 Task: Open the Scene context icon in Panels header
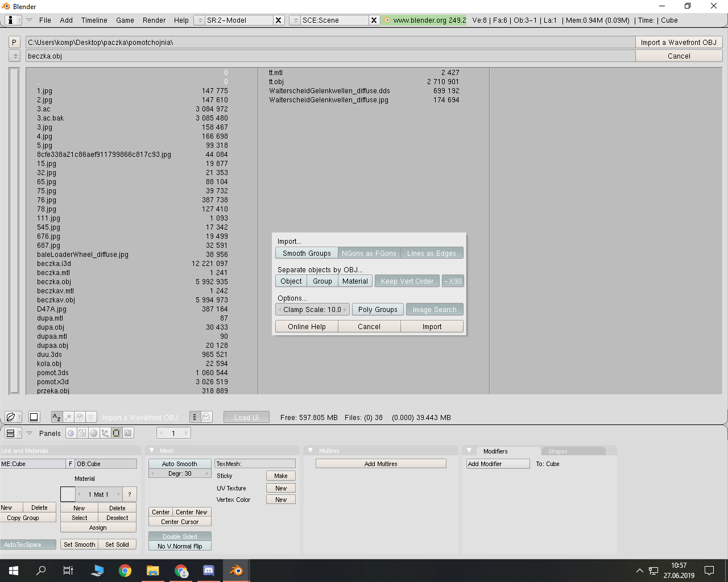tap(128, 433)
